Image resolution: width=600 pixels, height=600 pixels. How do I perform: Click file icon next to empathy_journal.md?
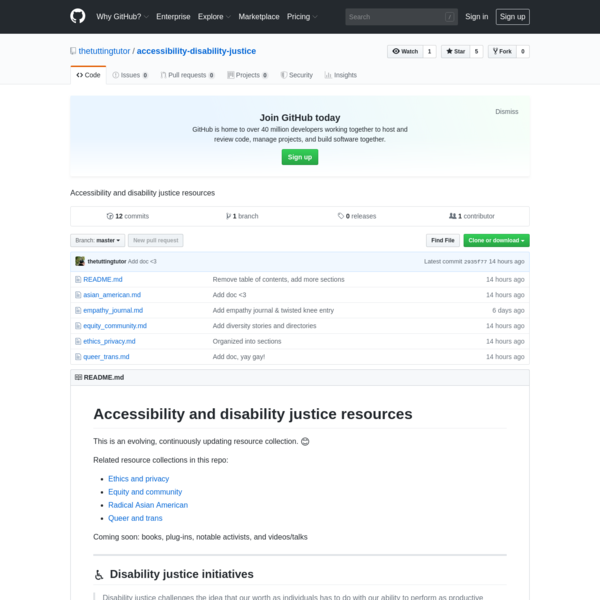point(78,310)
